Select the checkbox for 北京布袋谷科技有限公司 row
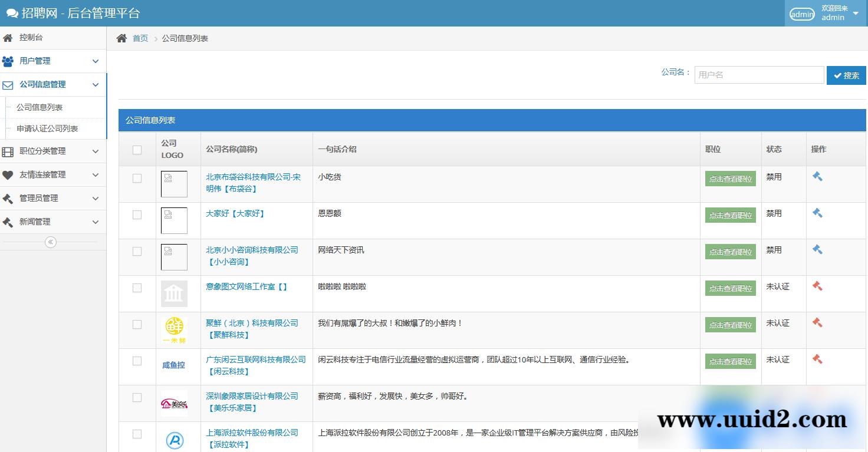The image size is (868, 452). pos(137,177)
